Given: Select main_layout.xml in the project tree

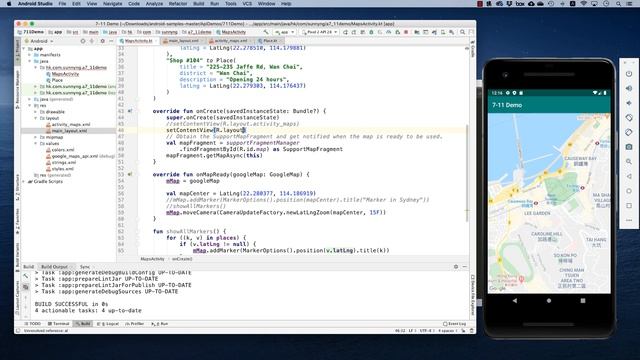Looking at the screenshot, I should click(69, 131).
